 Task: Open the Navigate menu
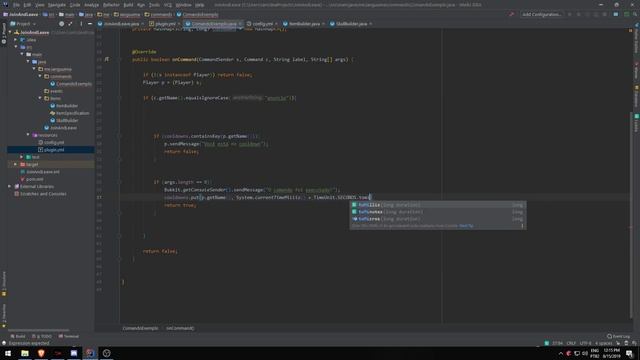[x=57, y=5]
